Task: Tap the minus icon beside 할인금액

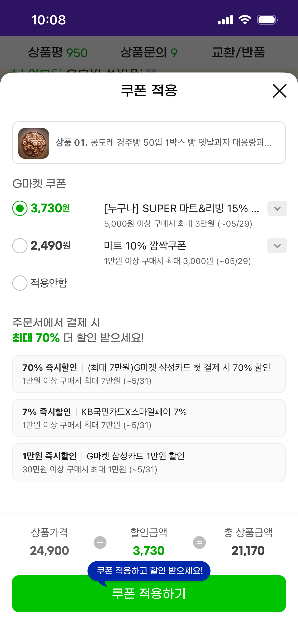Action: (100, 543)
